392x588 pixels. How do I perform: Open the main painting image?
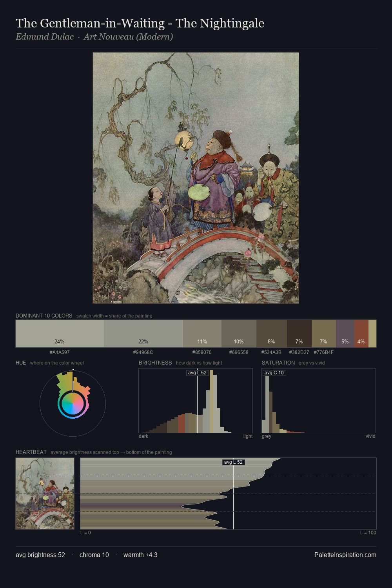[196, 178]
